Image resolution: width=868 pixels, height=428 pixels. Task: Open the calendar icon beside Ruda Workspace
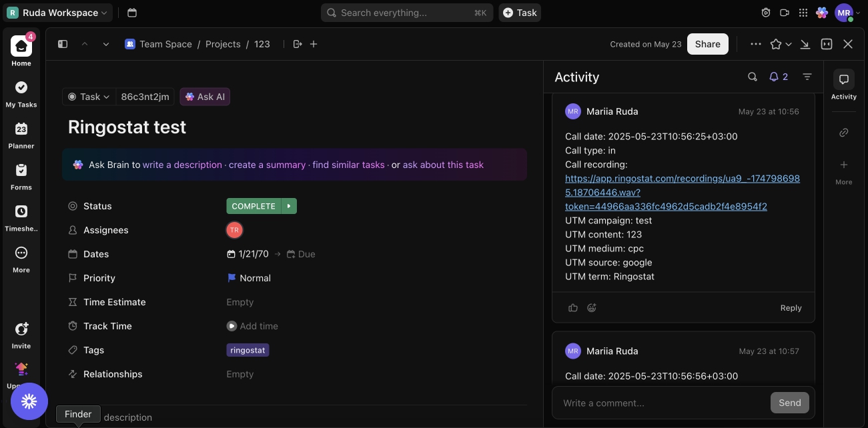132,13
